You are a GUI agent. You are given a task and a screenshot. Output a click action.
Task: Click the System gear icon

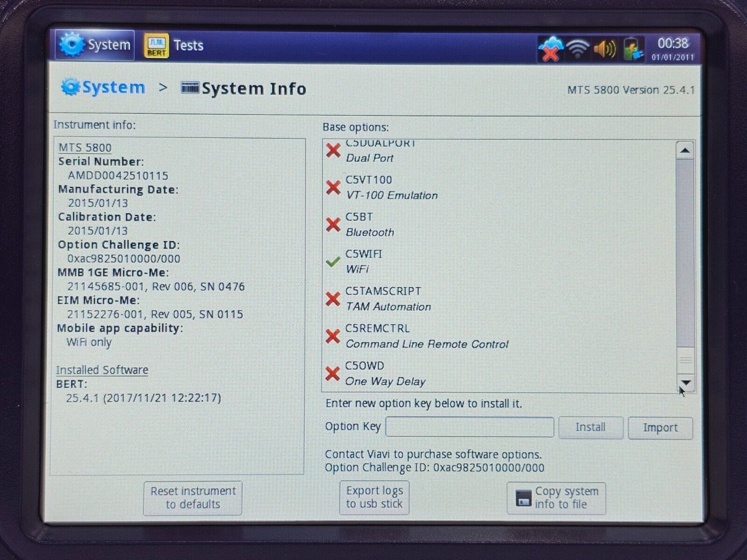pyautogui.click(x=72, y=44)
